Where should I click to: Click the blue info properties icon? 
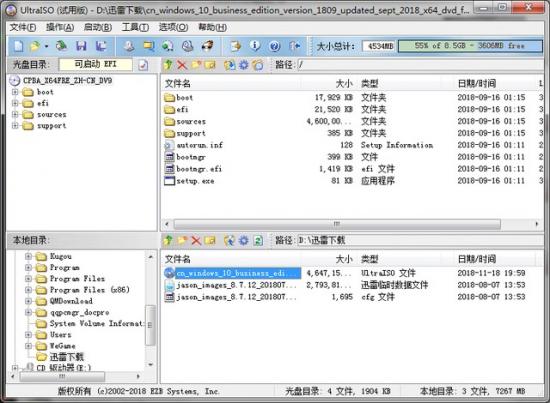point(255,46)
